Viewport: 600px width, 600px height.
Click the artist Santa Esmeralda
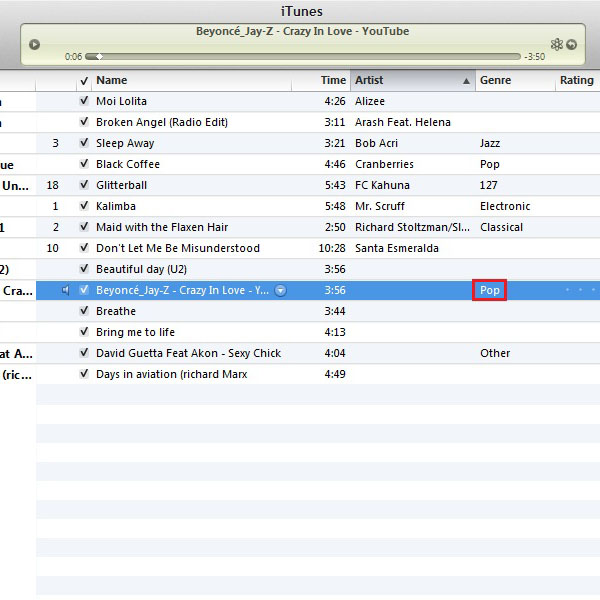[x=396, y=248]
